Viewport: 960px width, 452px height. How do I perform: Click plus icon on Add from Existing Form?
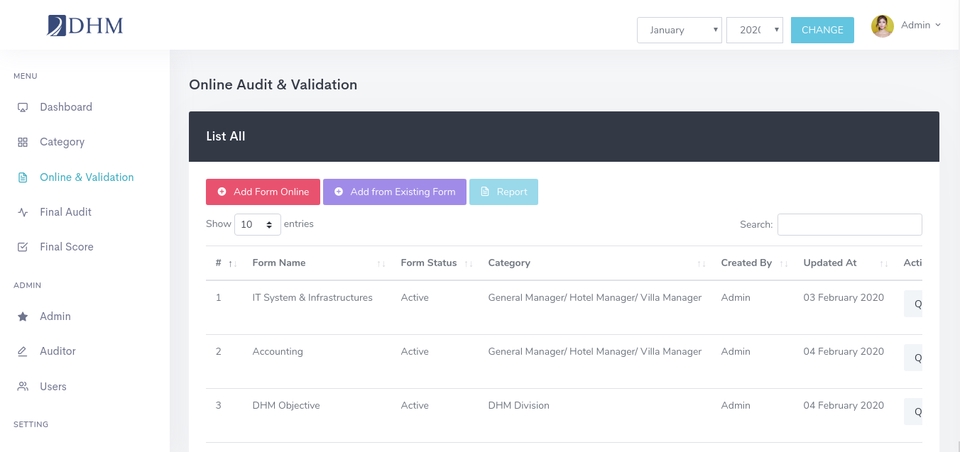pyautogui.click(x=339, y=192)
